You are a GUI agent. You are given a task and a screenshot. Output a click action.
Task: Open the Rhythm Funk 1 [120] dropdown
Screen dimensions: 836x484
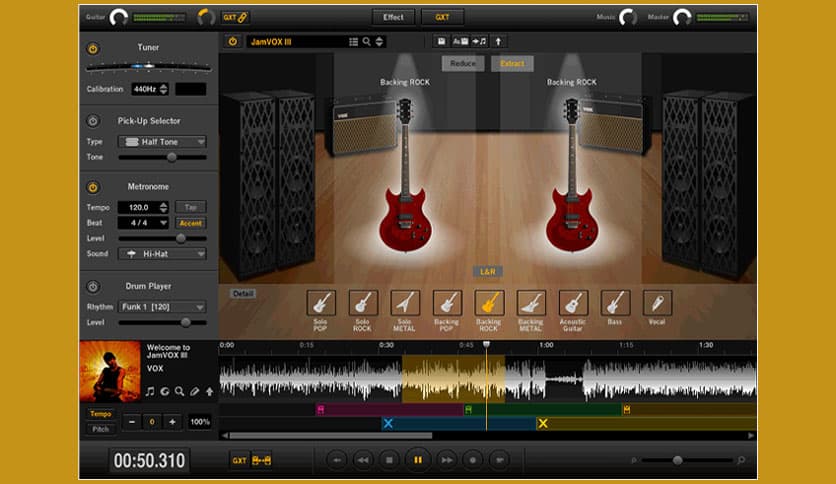162,307
